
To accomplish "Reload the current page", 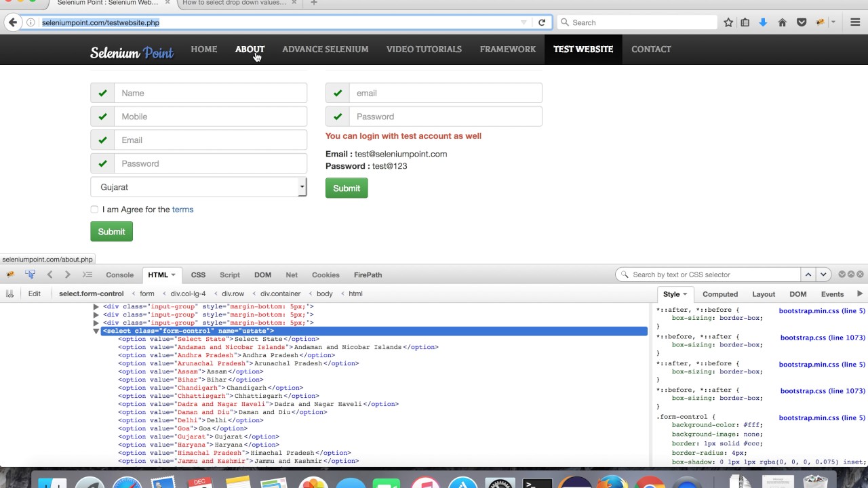I will (542, 22).
